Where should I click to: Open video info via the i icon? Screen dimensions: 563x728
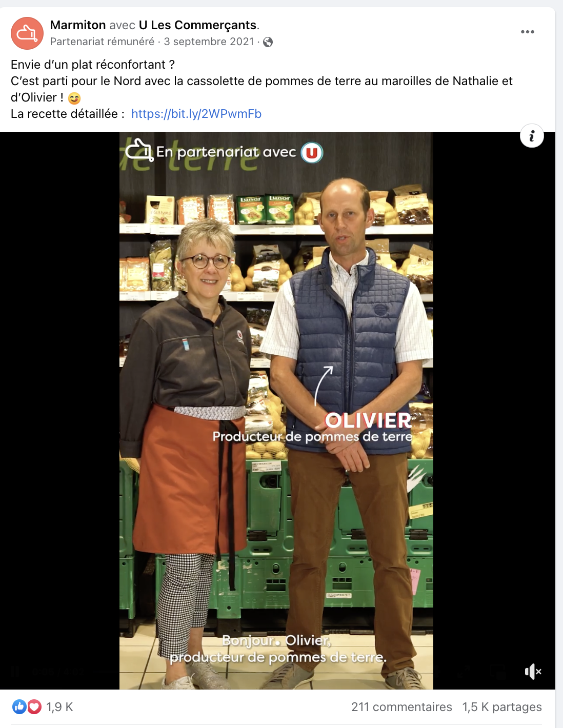[532, 136]
